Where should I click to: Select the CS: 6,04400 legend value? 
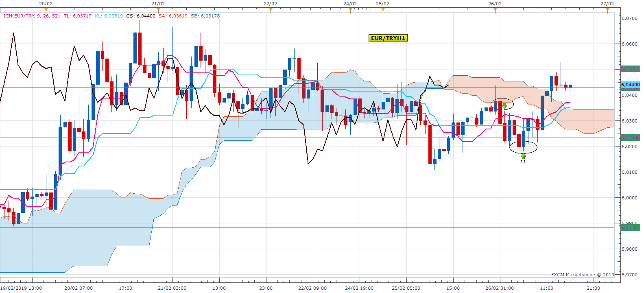pos(141,16)
